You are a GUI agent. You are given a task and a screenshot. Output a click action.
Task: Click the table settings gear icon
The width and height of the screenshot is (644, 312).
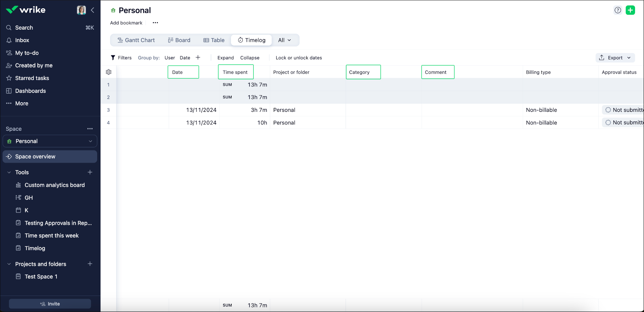(109, 72)
